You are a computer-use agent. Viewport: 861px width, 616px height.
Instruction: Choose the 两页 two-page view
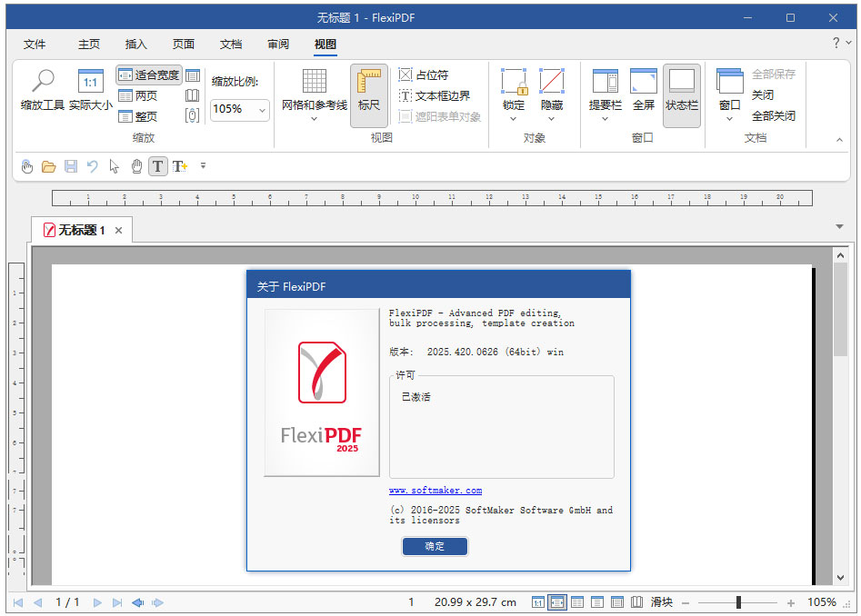click(138, 95)
